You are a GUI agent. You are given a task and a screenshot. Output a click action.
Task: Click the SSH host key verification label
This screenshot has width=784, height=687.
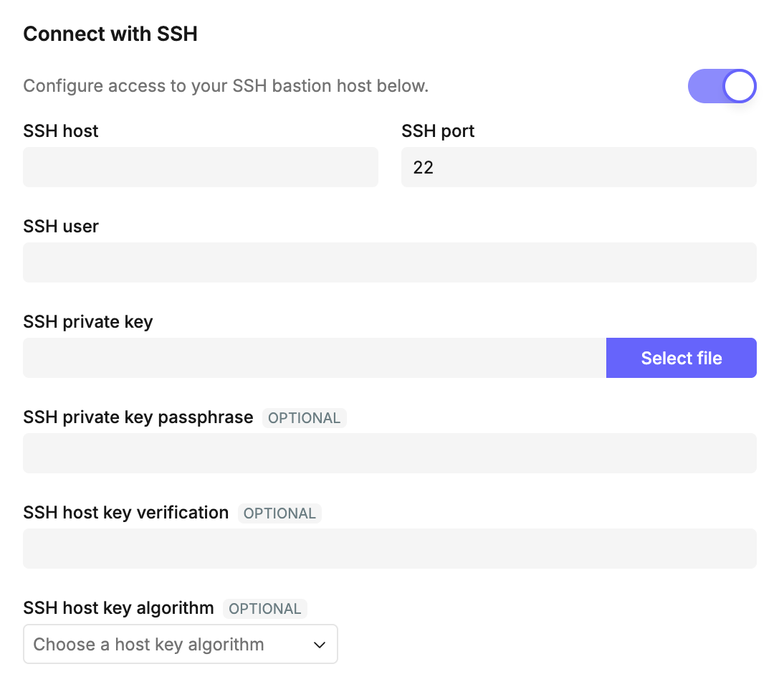(x=125, y=512)
